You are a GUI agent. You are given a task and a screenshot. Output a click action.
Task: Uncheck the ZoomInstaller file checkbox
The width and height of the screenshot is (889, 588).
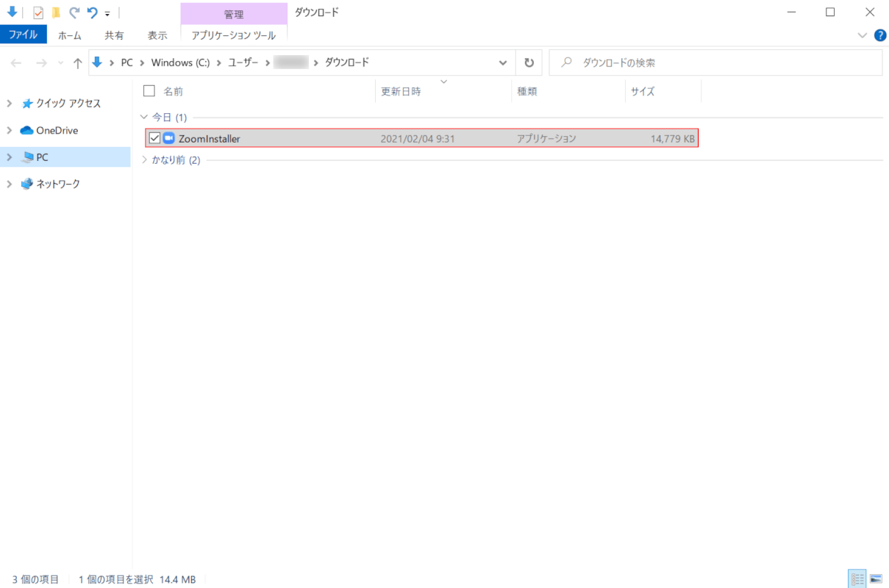[154, 138]
